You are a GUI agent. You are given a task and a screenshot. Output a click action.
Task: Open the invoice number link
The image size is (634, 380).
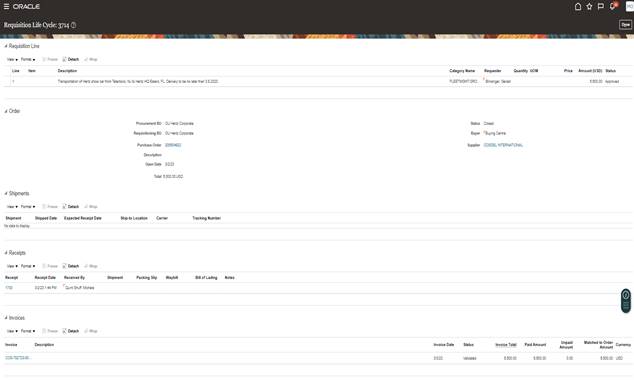[17, 358]
